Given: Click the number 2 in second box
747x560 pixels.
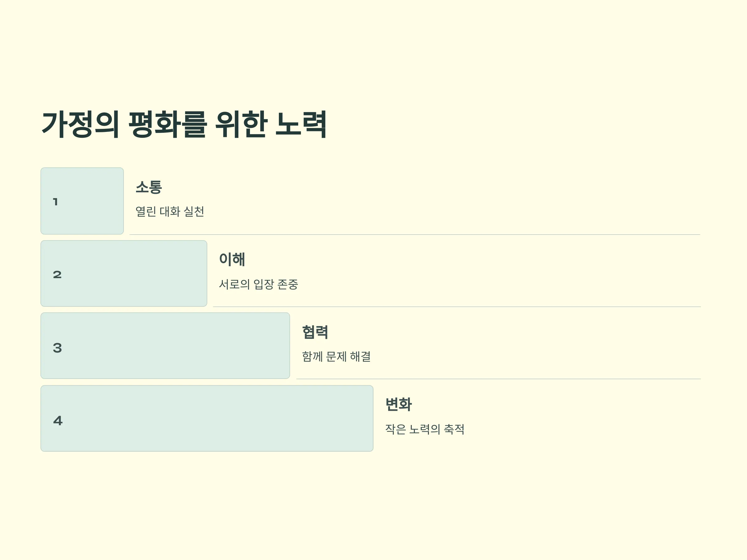Looking at the screenshot, I should (x=57, y=274).
